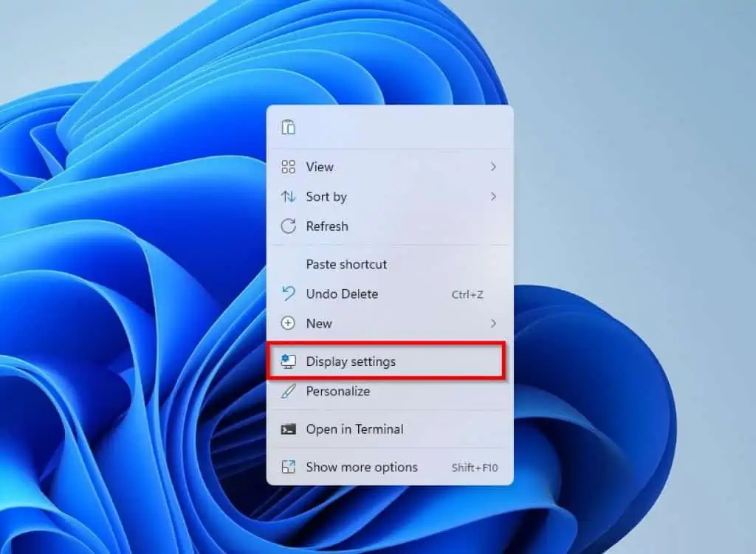Open Personalize

click(x=338, y=391)
